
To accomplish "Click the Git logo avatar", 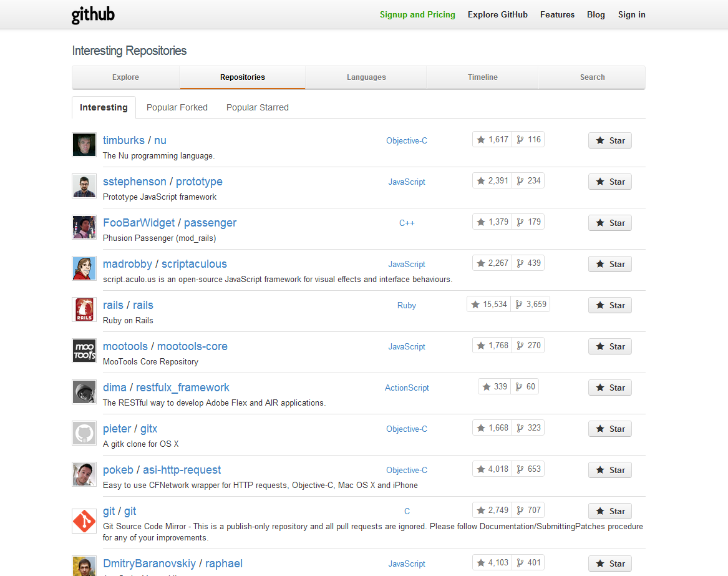I will tap(84, 521).
